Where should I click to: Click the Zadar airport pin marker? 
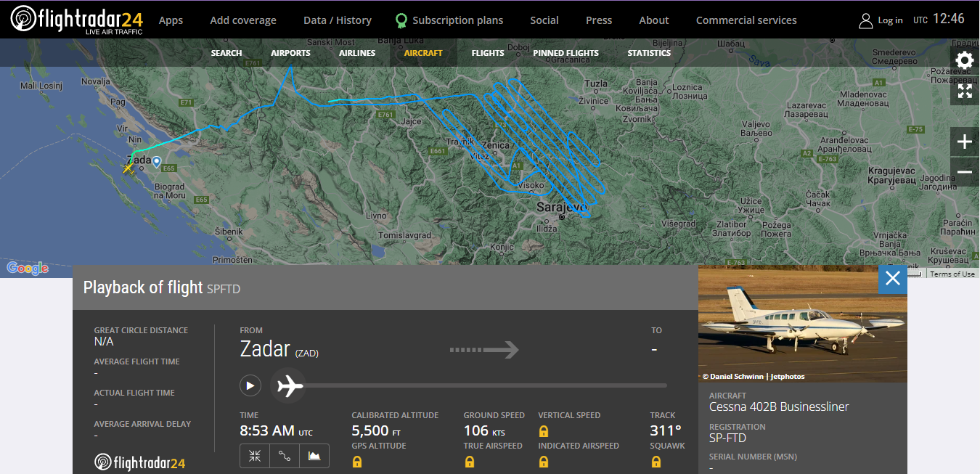(x=156, y=162)
